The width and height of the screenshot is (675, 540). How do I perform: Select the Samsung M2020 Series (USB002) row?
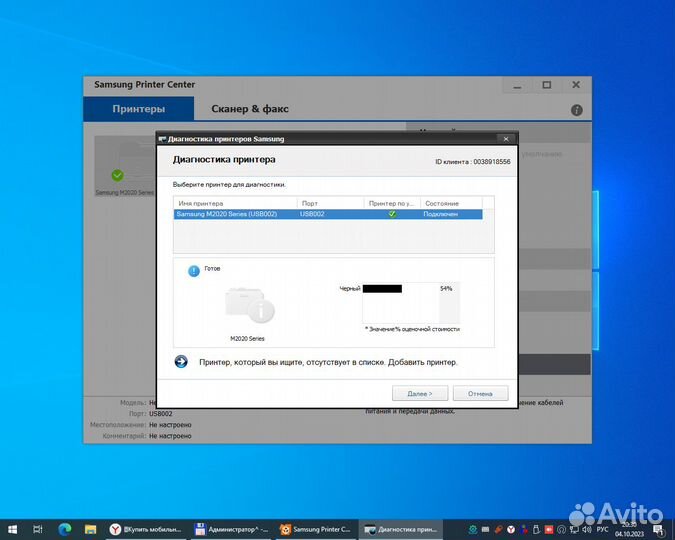[328, 214]
